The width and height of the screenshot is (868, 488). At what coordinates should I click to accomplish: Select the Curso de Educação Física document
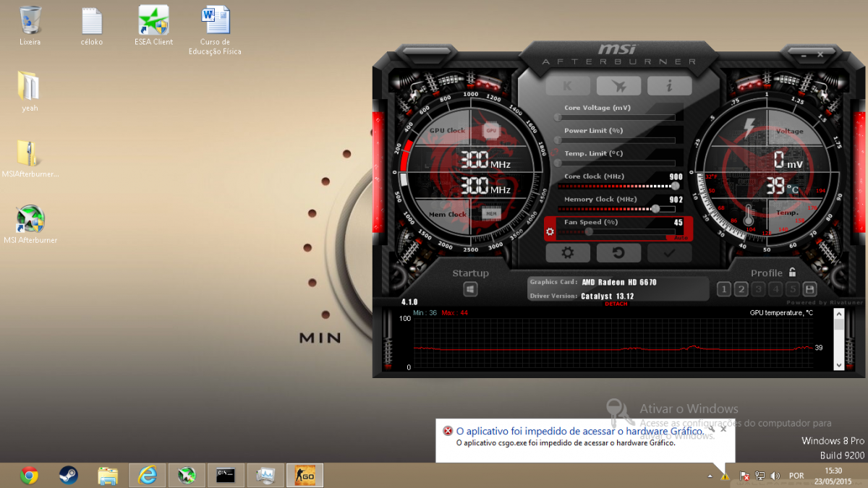pyautogui.click(x=215, y=30)
